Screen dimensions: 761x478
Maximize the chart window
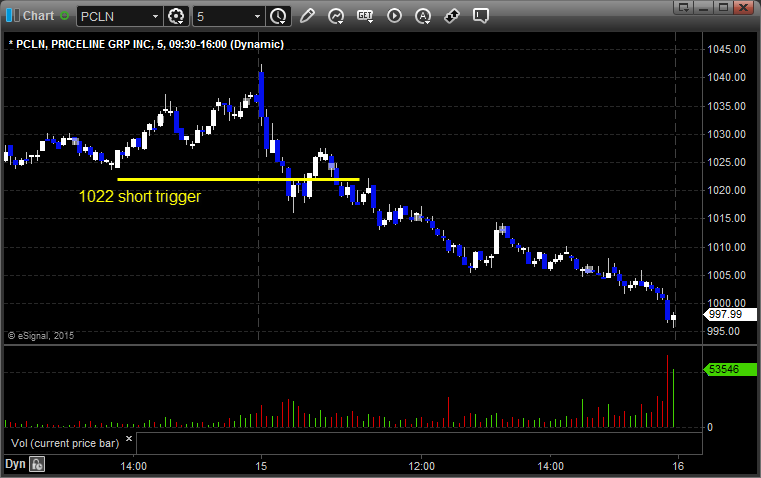[723, 7]
